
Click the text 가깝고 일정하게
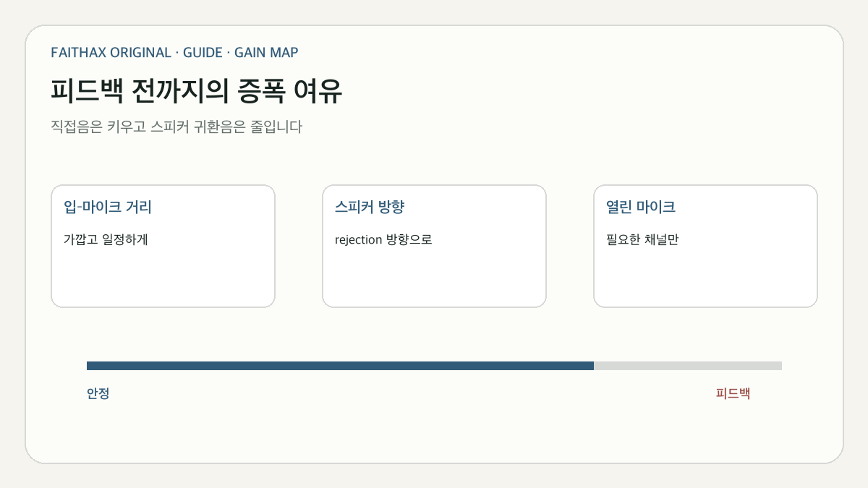pyautogui.click(x=106, y=239)
